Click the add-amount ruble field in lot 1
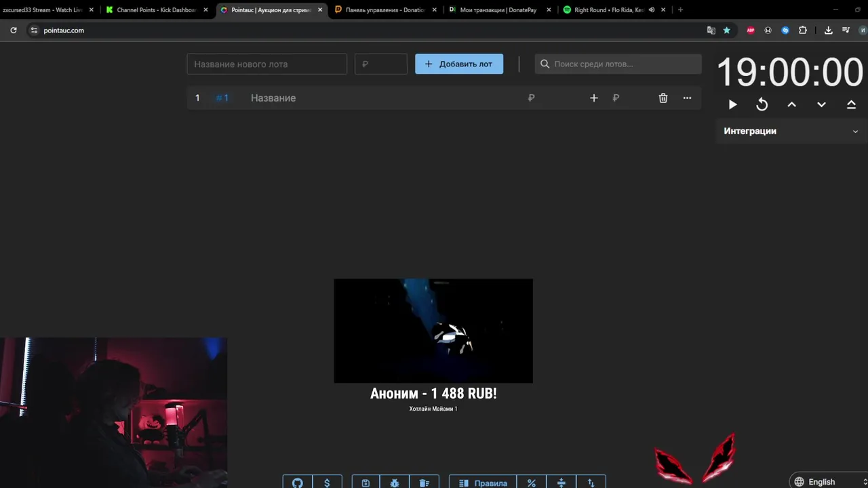 pos(629,98)
